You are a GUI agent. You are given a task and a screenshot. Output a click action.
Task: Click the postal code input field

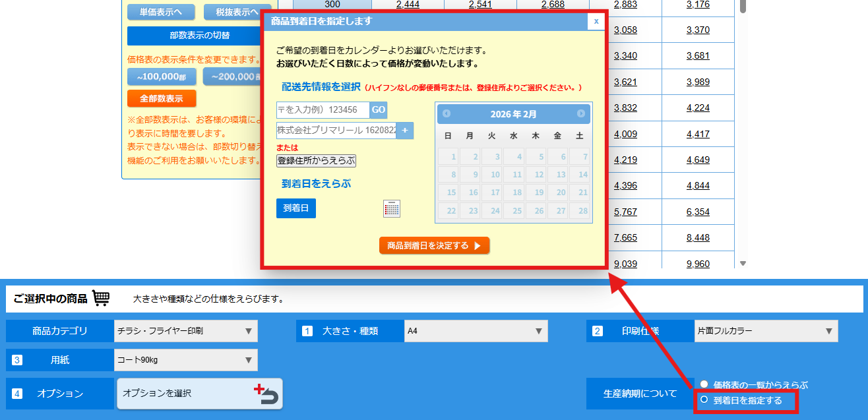[x=323, y=110]
